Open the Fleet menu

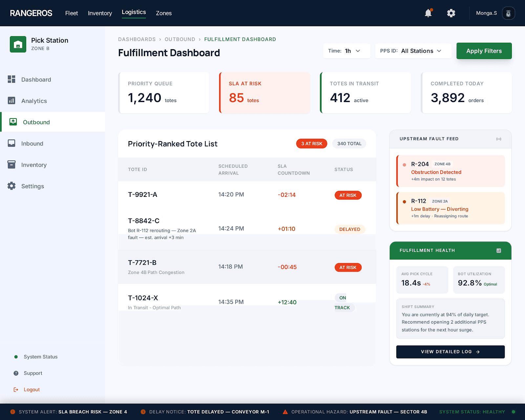coord(72,13)
